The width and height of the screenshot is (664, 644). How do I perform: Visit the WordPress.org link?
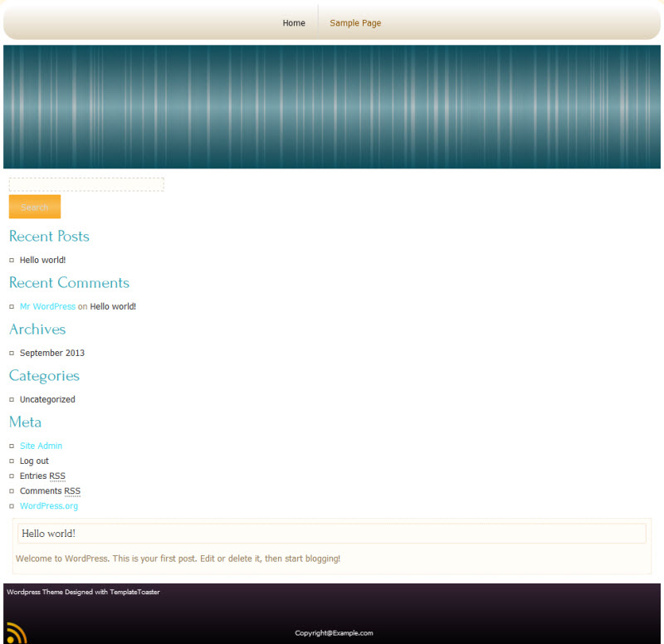point(49,505)
